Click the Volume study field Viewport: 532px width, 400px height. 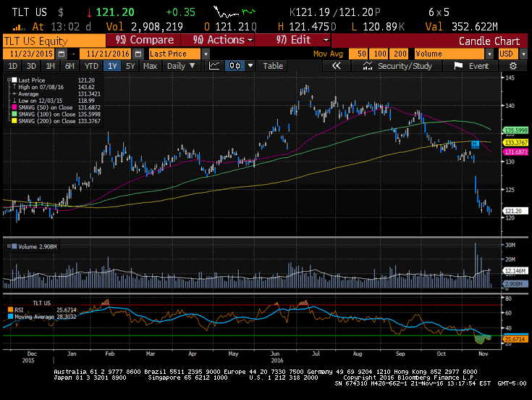(450, 54)
